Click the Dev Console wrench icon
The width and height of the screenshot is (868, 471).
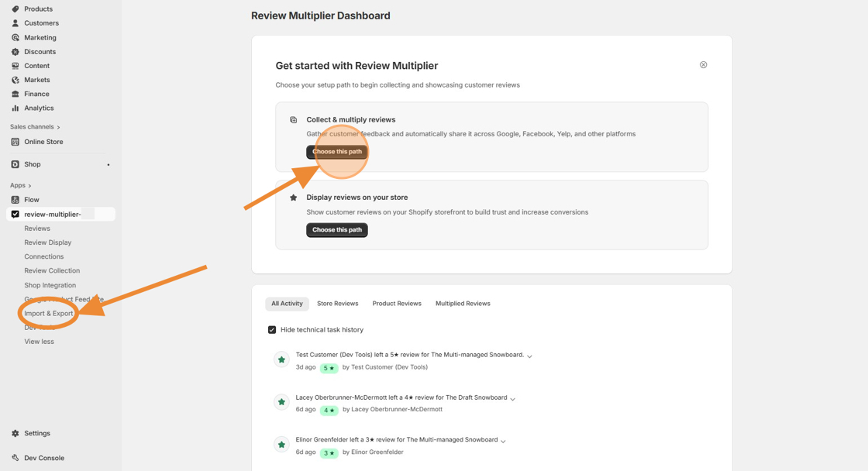point(15,458)
